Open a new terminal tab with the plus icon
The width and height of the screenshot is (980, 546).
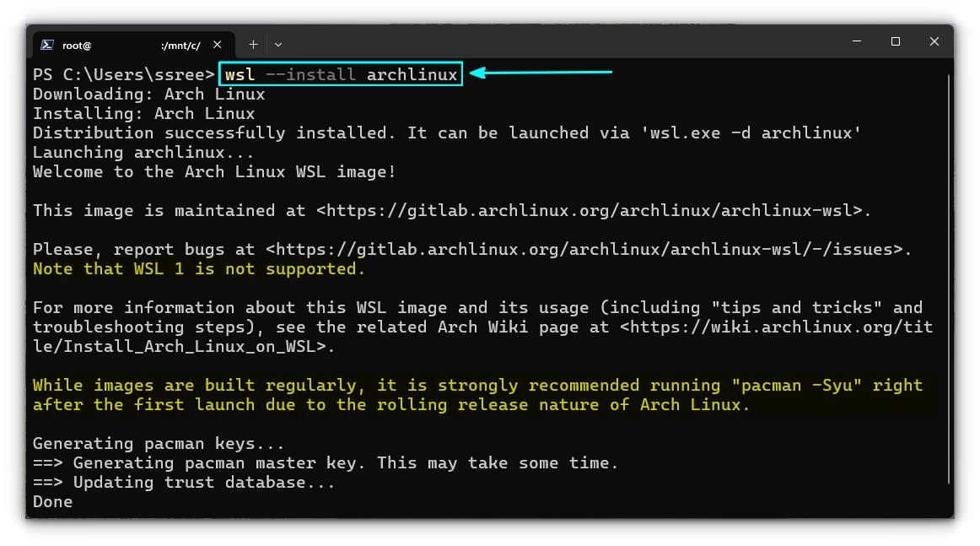(x=253, y=44)
